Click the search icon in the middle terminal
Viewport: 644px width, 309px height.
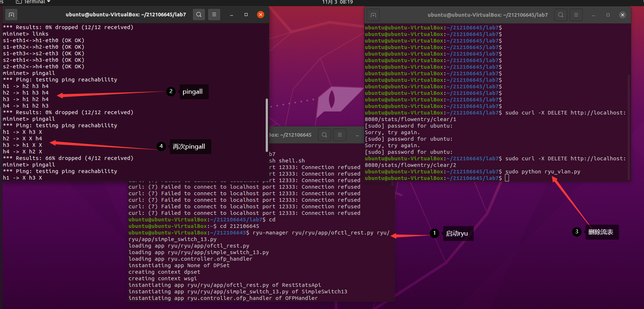click(x=325, y=135)
